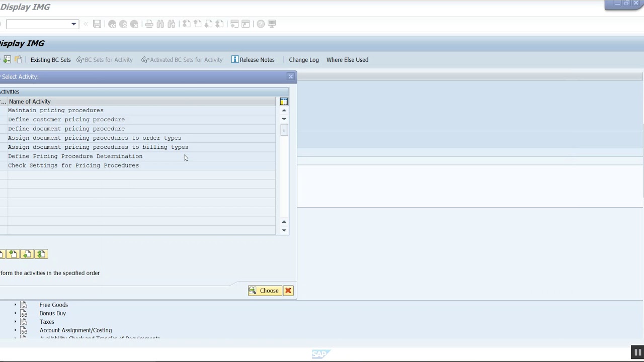644x362 pixels.
Task: Select the Account Assignment/Costing tree item
Action: point(75,330)
